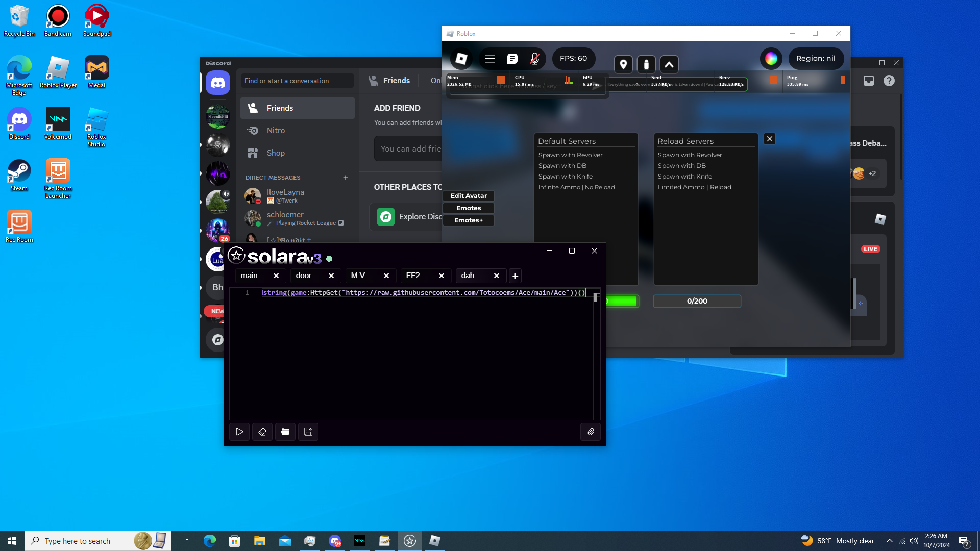Viewport: 980px width, 551px height.
Task: Click the Solara execute script play button
Action: 239,432
